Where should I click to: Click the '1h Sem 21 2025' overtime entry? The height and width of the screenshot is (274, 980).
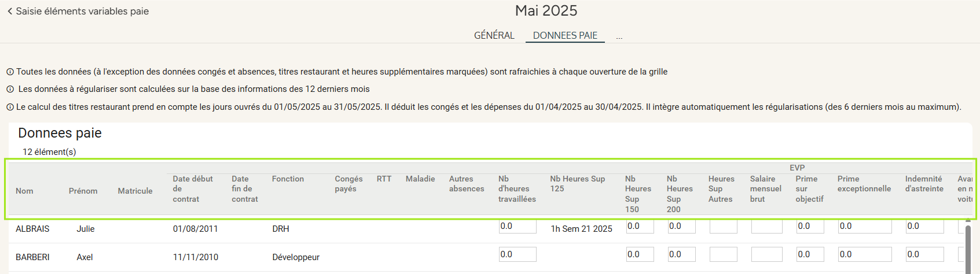[581, 229]
